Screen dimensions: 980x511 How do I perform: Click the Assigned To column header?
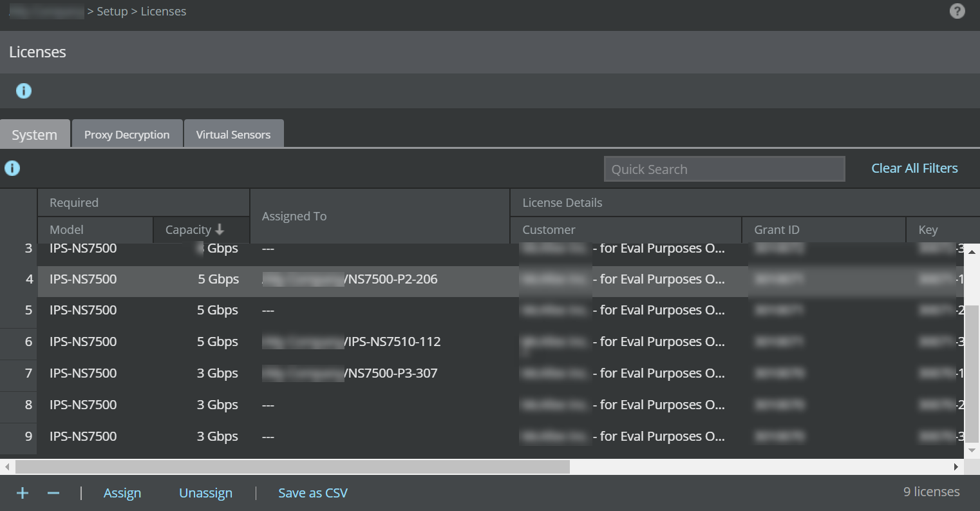click(x=380, y=216)
